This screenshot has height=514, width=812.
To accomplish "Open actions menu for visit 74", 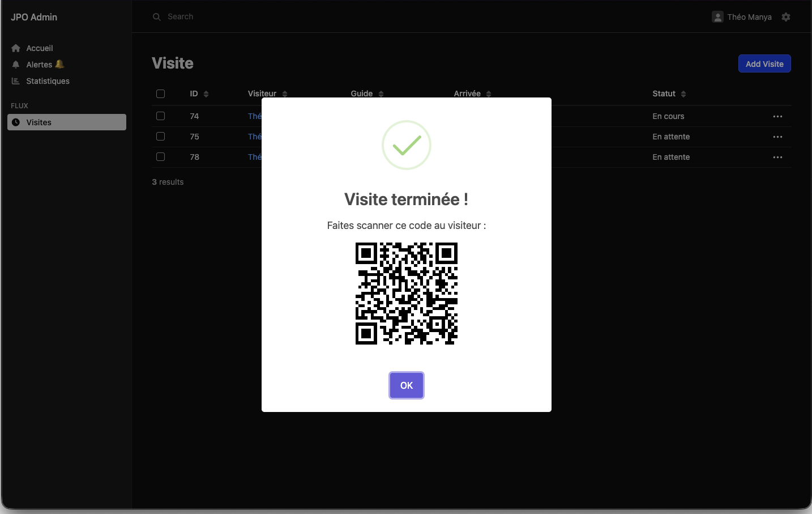I will pyautogui.click(x=777, y=116).
